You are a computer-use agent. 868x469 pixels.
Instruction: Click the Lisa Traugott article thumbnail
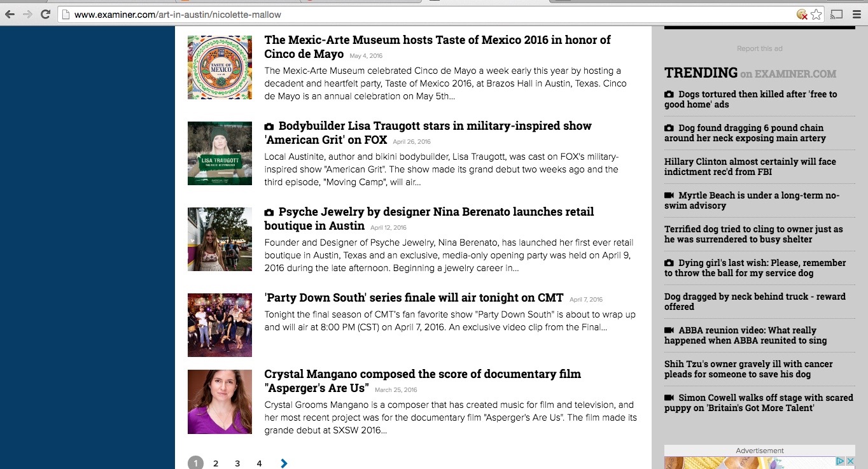(x=220, y=153)
